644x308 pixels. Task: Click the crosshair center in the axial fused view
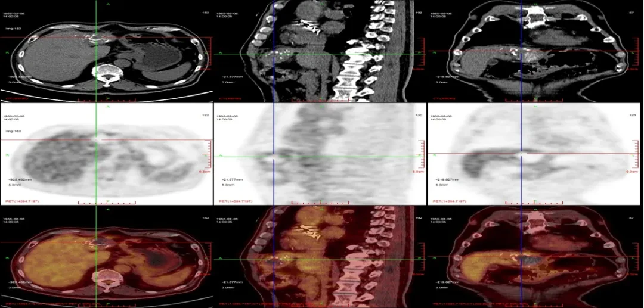pos(96,242)
